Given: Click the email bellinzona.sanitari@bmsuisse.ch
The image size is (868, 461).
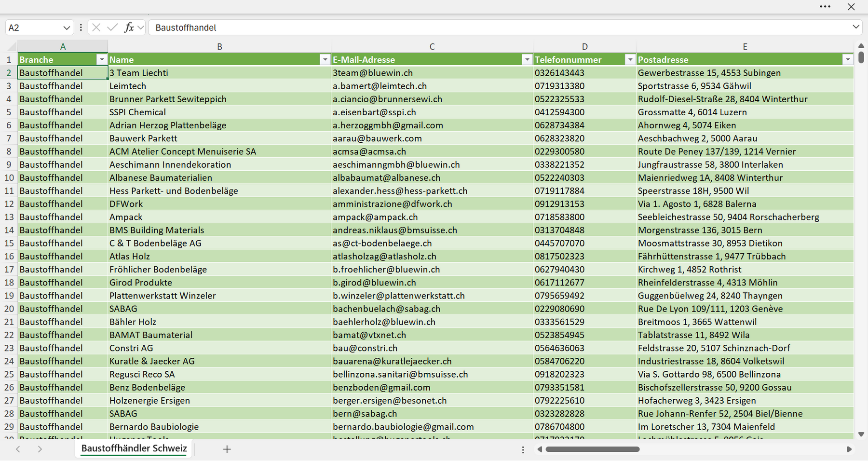Looking at the screenshot, I should pyautogui.click(x=400, y=374).
